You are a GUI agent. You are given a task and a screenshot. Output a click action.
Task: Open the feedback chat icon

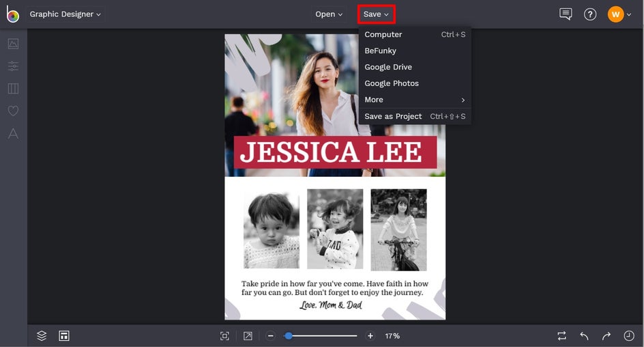tap(565, 14)
